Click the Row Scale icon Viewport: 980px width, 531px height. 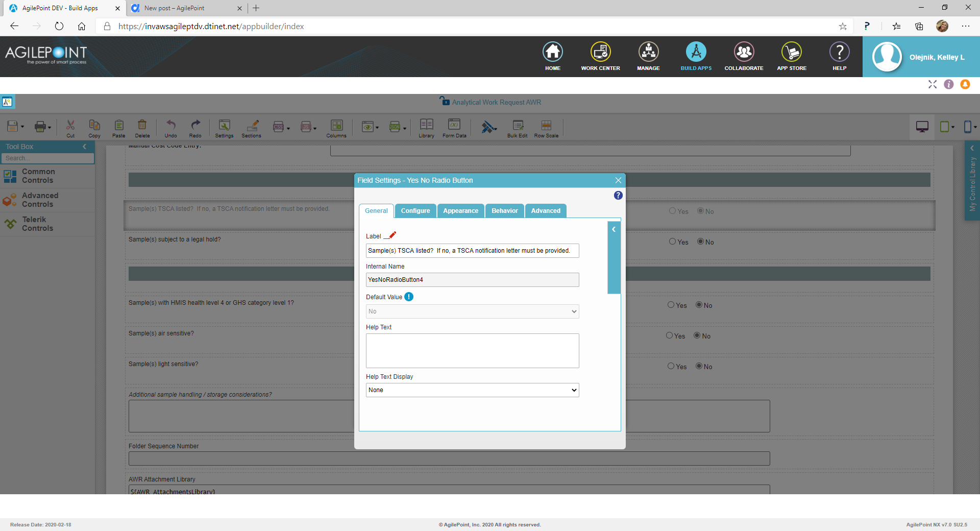pos(546,126)
